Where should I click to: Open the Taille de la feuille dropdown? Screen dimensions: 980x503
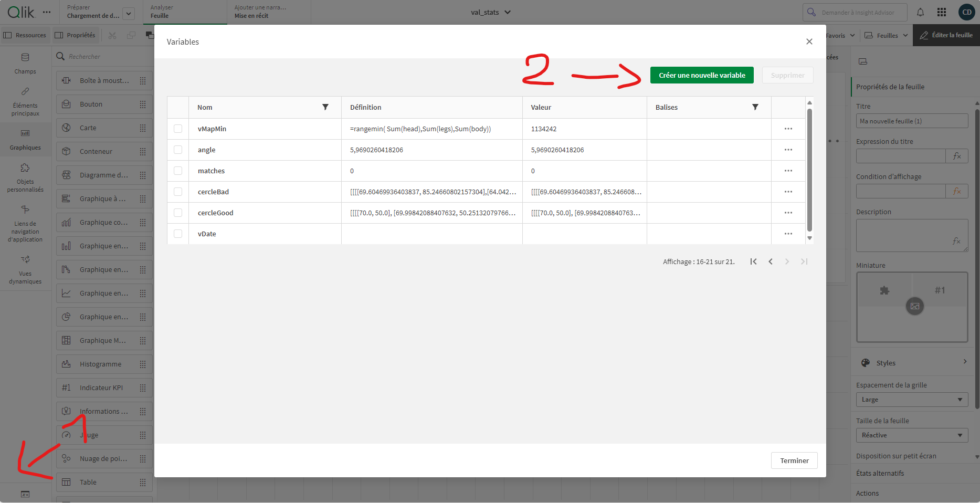tap(912, 435)
